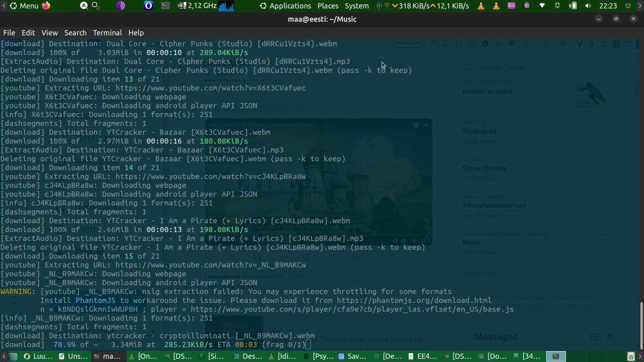
Task: Open the terminal Edit menu
Action: click(x=28, y=33)
